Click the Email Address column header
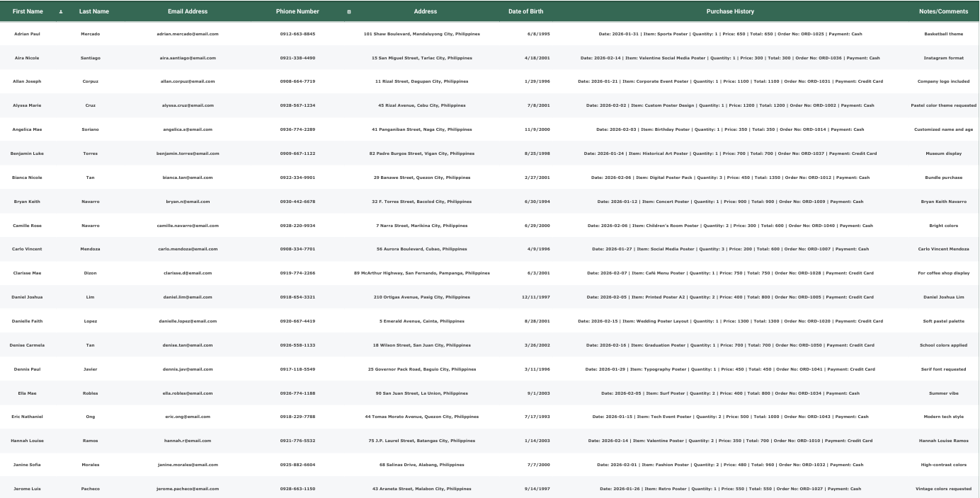Viewport: 980px width, 498px height. [x=188, y=11]
